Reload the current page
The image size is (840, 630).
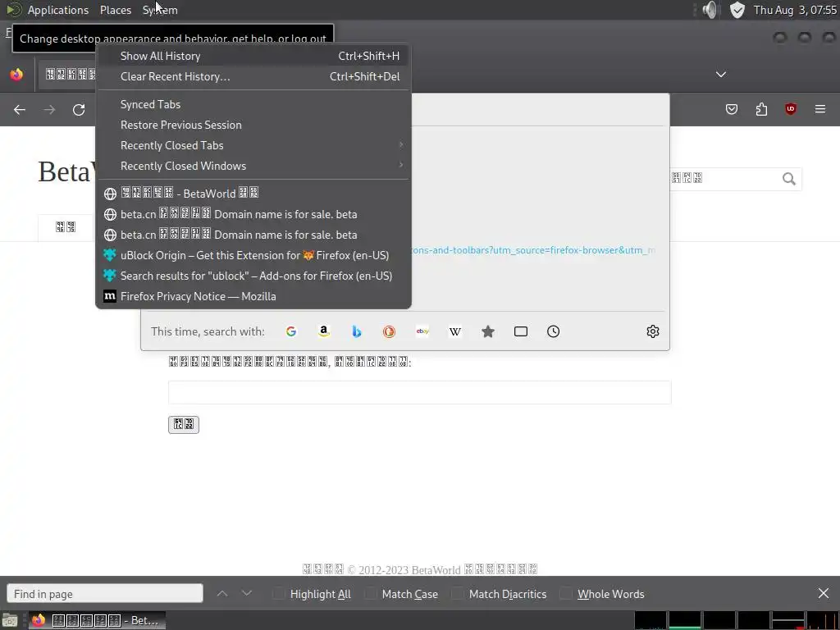coord(79,110)
